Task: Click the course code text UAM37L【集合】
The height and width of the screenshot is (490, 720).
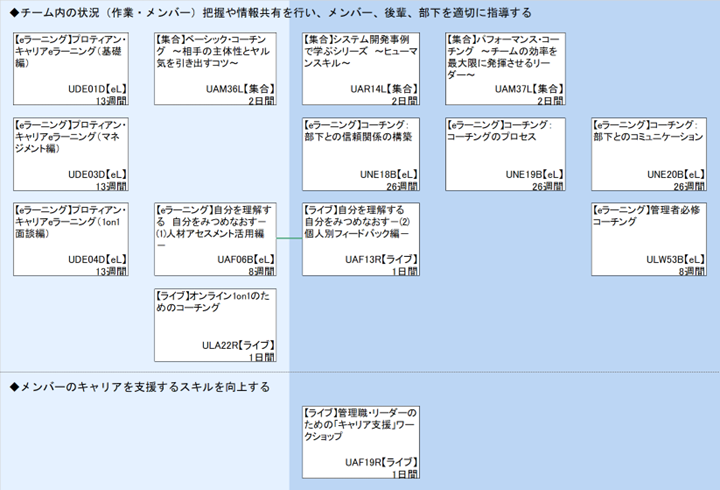Action: click(529, 89)
